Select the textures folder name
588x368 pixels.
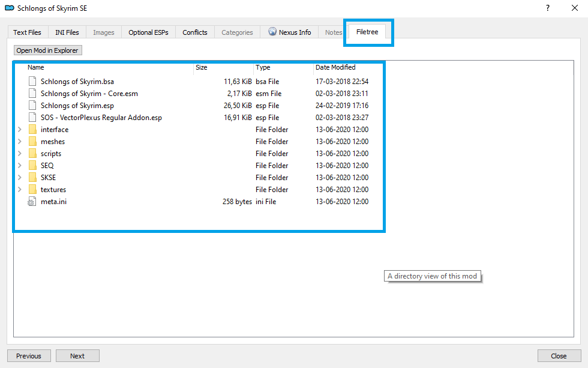(x=53, y=190)
